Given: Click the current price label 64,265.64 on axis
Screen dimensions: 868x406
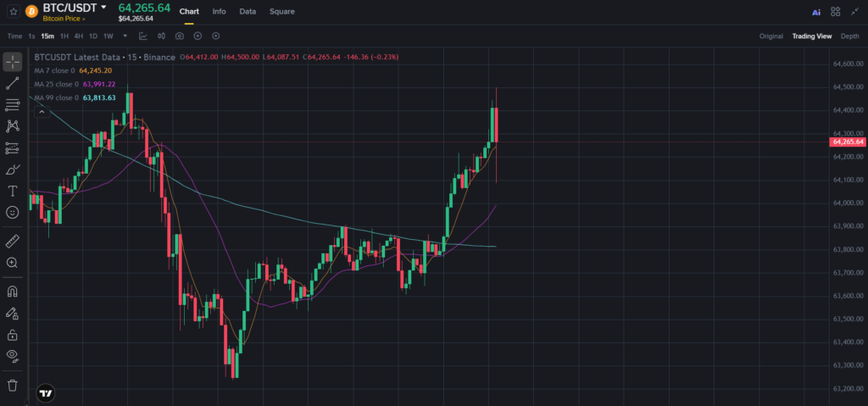Looking at the screenshot, I should (x=848, y=142).
